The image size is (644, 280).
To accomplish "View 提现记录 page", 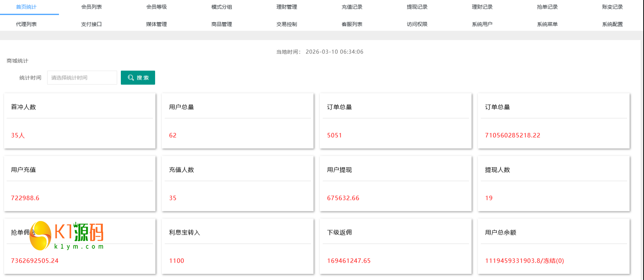I will [417, 7].
